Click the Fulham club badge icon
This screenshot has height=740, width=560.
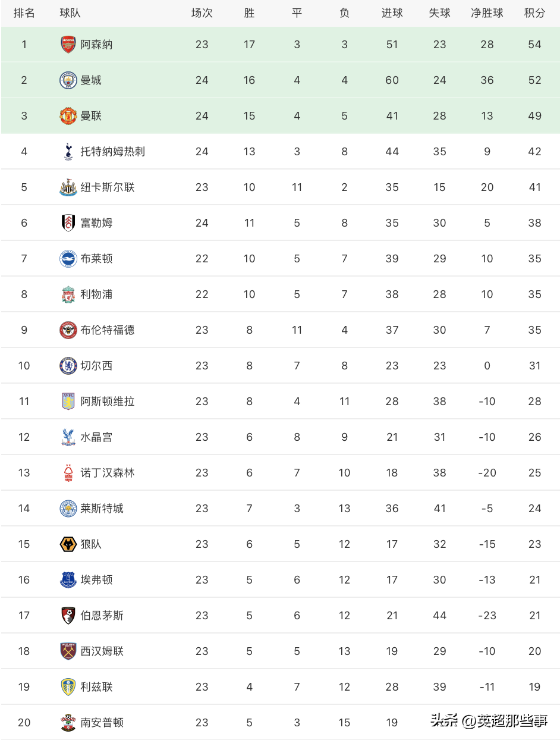(x=68, y=223)
